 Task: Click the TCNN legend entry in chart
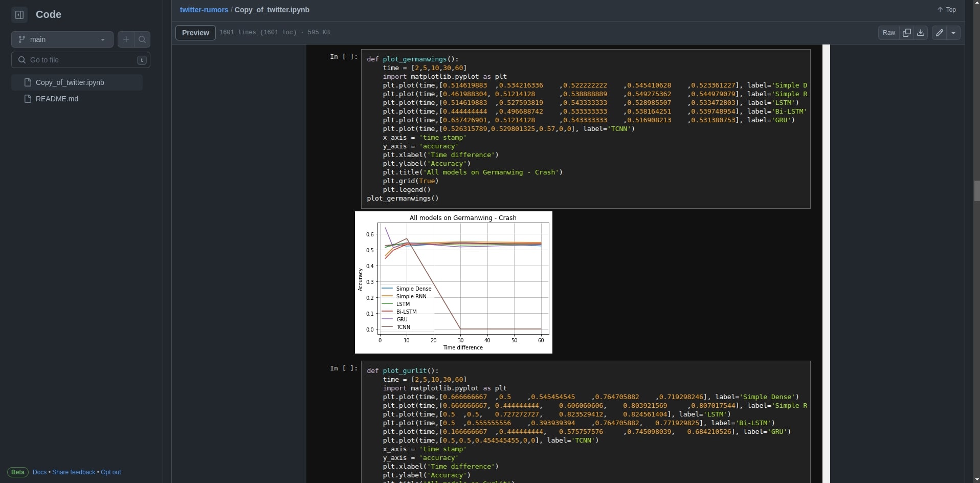(396, 327)
